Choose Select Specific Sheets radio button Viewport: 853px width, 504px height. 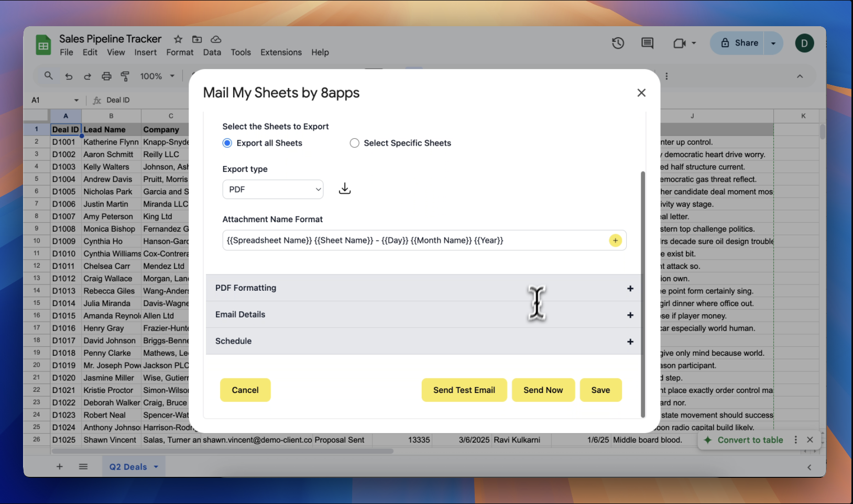[355, 143]
